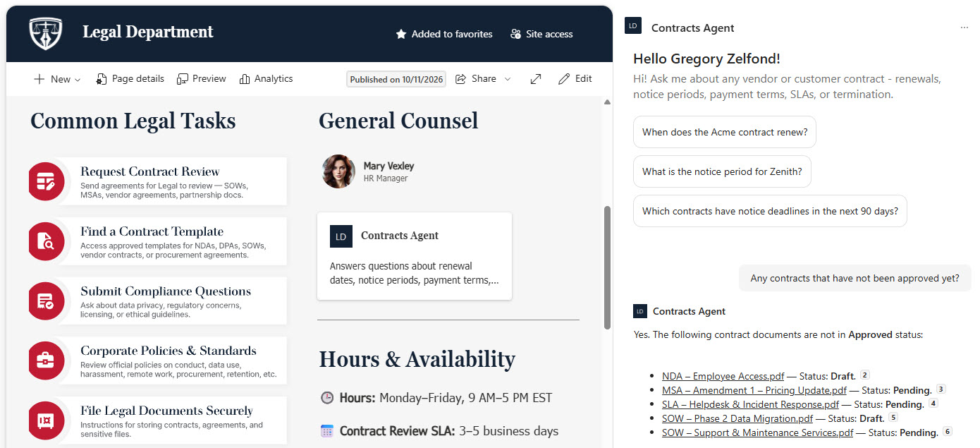Select the notice deadlines in 90 days suggestion
This screenshot has height=448, width=980.
pos(770,211)
